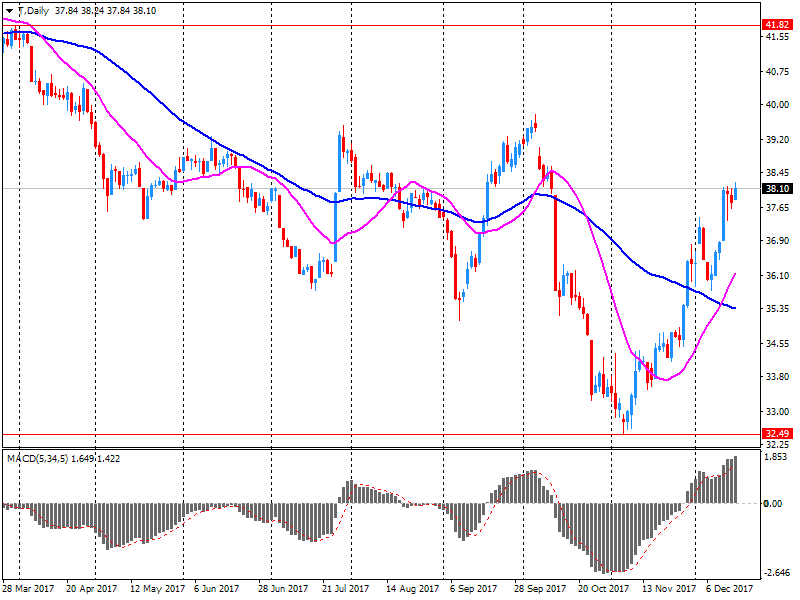The height and width of the screenshot is (600, 800).
Task: Click the 12 May 2017 date label
Action: [x=158, y=589]
